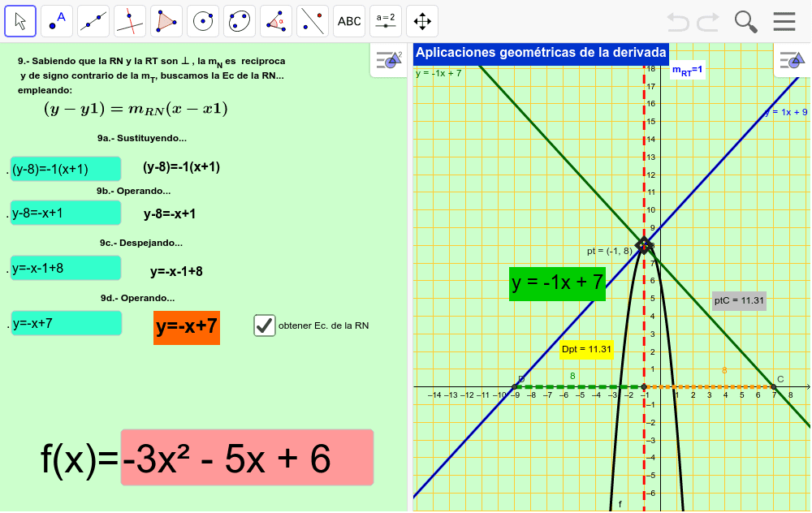Select the Ellipse conic tool
Viewport: 812px width, 513px height.
[x=240, y=21]
